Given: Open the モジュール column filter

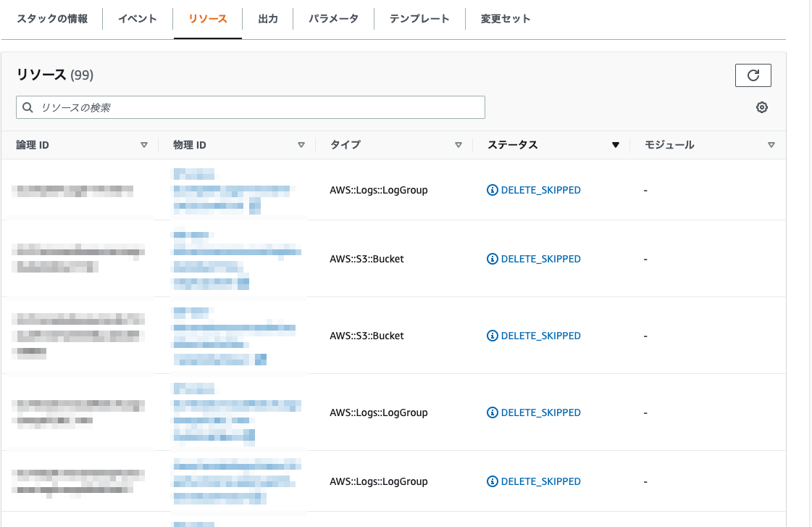Looking at the screenshot, I should tap(771, 144).
